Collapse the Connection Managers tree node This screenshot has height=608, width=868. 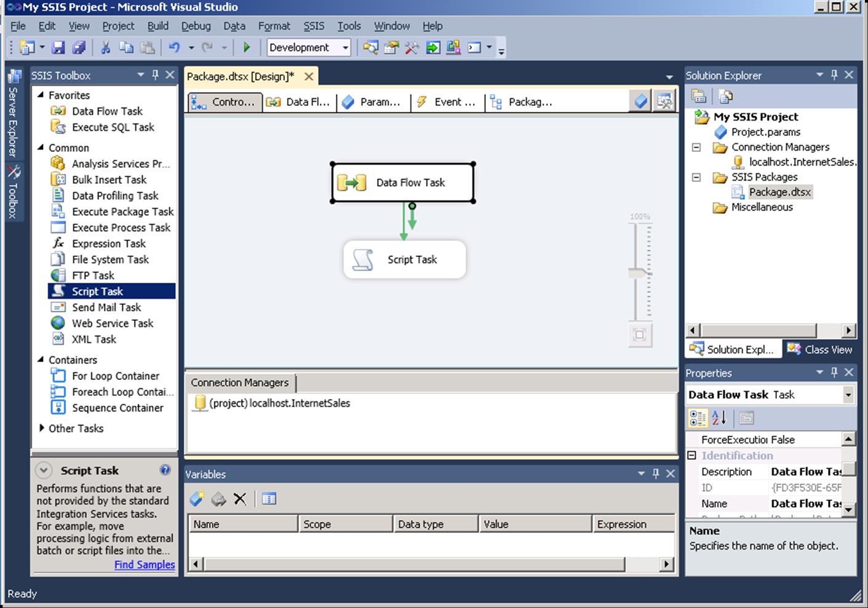696,148
